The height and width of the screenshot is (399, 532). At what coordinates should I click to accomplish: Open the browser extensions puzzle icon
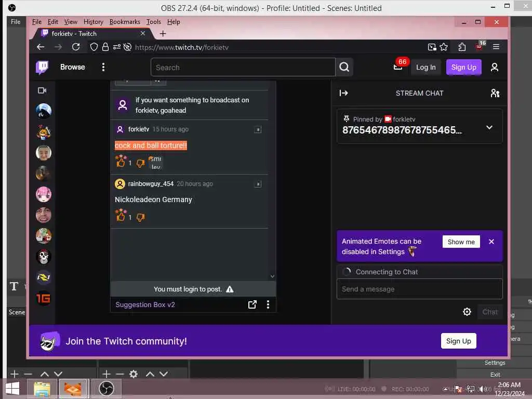[461, 47]
